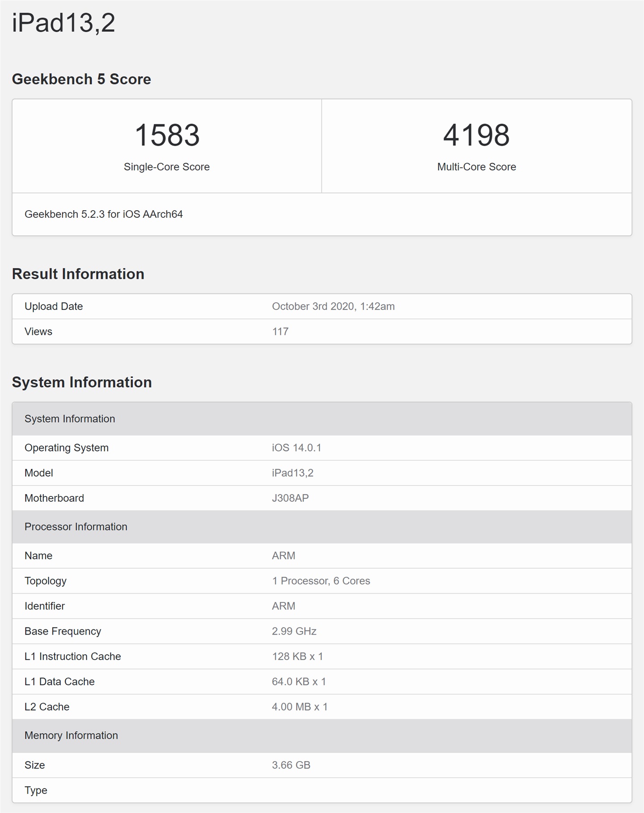Viewport: 644px width, 813px height.
Task: Select the upload date October 3rd 2020 value
Action: click(x=333, y=306)
